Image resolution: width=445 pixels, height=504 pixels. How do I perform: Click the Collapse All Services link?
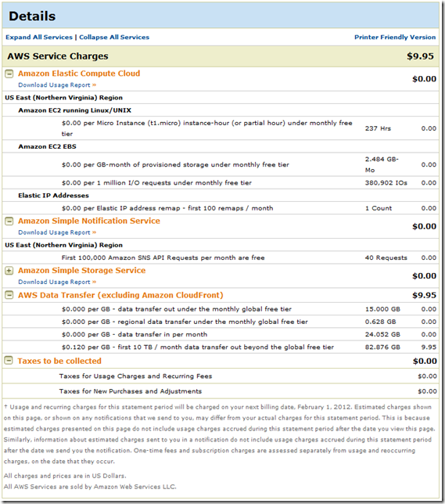point(114,38)
